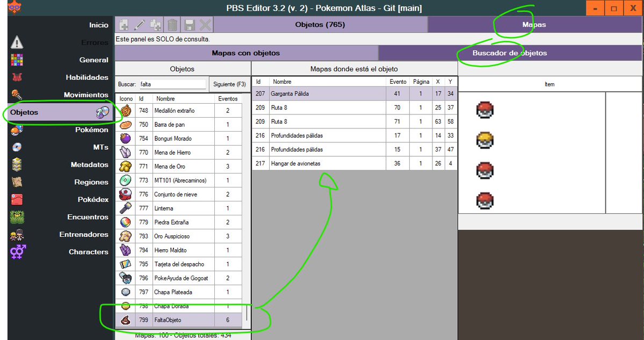Click the pencil edit toolbar icon
644x340 pixels.
pos(140,25)
